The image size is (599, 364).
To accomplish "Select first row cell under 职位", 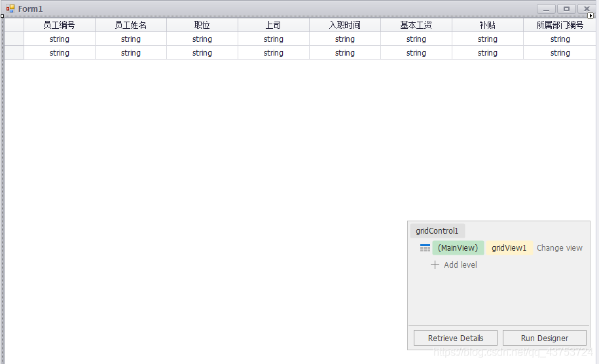I will tap(202, 39).
